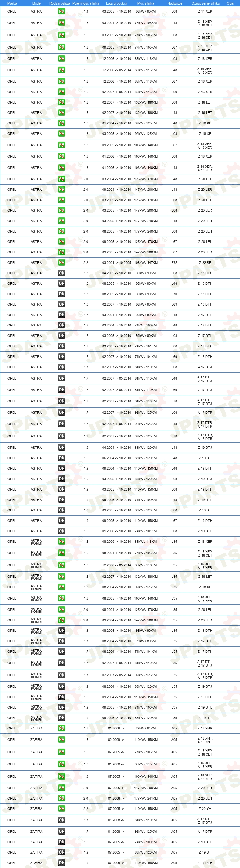The width and height of the screenshot is (240, 868).
Task: Click the PB icon in the Astra Kombi Z 16 LET row
Action: point(62,577)
